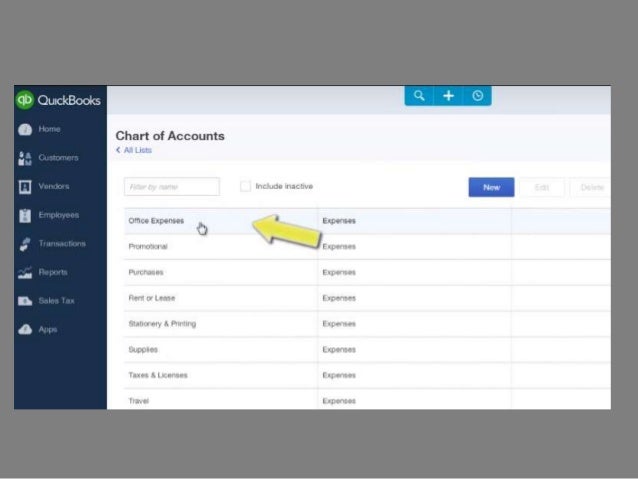
Task: Select the Supplies account row
Action: click(x=367, y=350)
